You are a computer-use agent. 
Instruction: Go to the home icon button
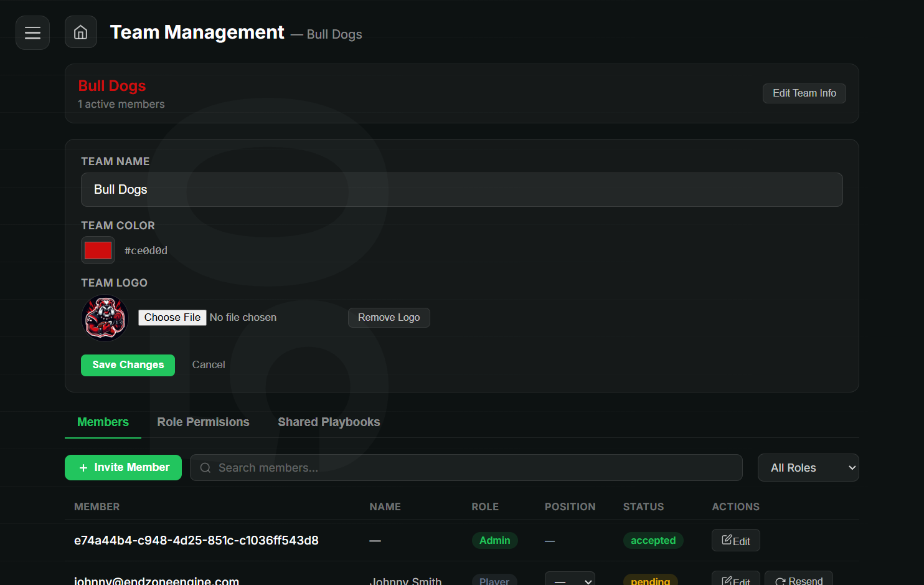[x=81, y=32]
